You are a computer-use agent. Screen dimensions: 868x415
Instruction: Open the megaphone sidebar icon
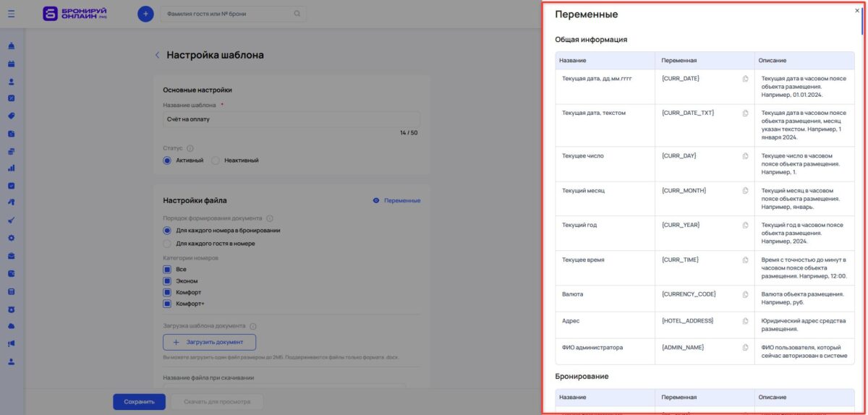(12, 343)
